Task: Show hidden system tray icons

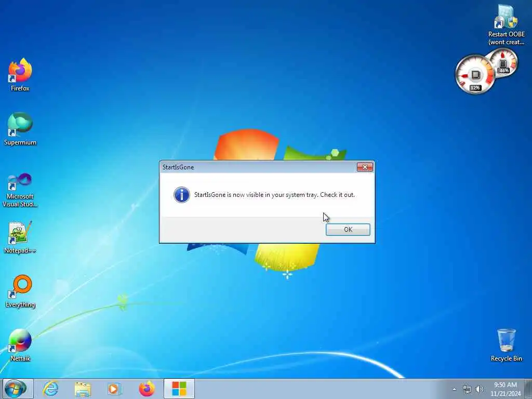Action: coord(454,389)
